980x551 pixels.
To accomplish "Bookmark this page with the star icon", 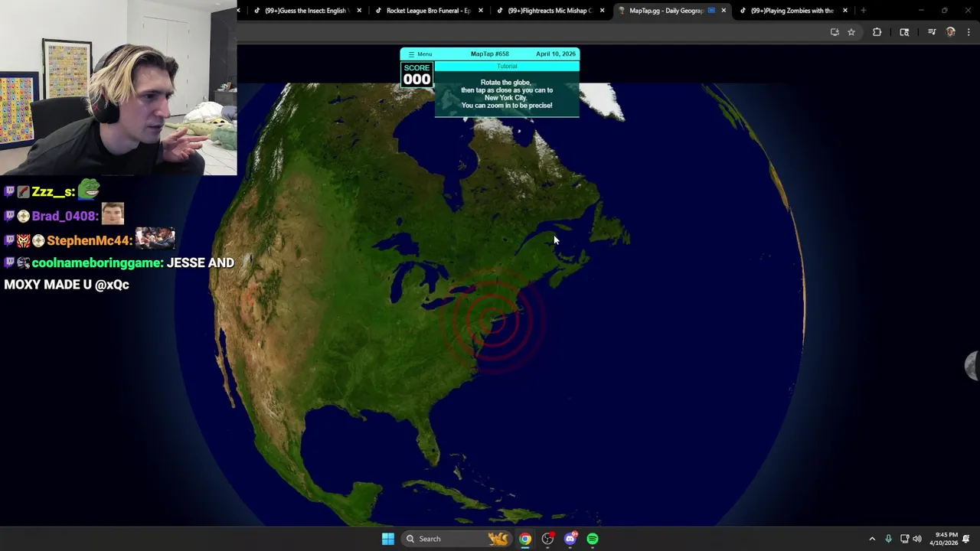I will (x=851, y=32).
